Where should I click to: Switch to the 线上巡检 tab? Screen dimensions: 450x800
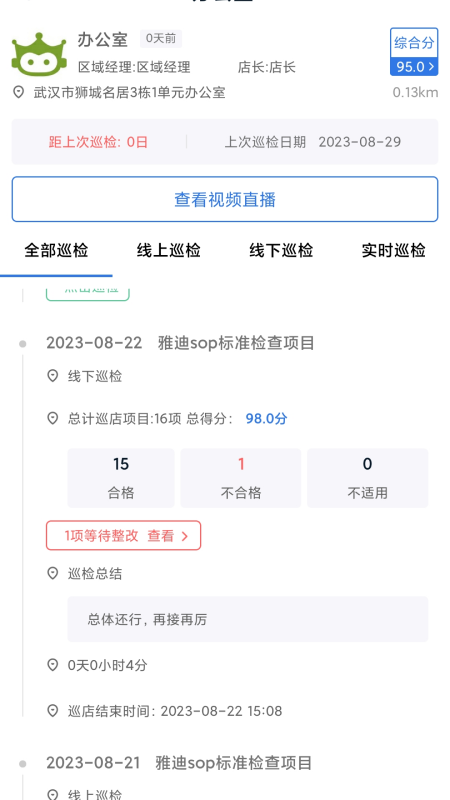[169, 251]
